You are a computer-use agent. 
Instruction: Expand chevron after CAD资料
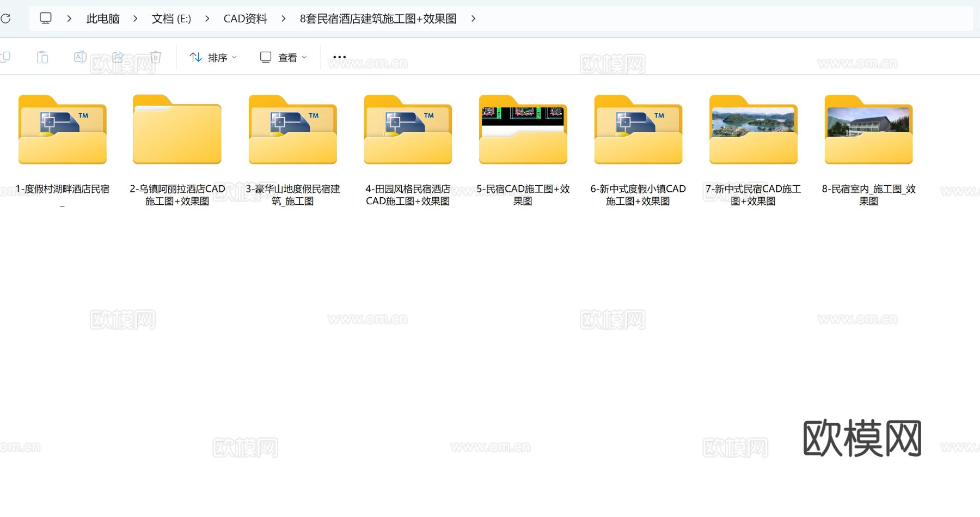284,19
